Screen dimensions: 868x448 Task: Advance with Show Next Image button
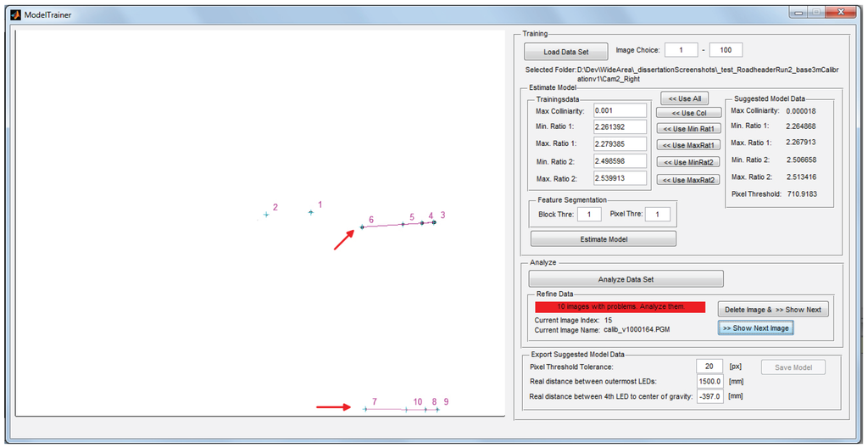point(755,328)
